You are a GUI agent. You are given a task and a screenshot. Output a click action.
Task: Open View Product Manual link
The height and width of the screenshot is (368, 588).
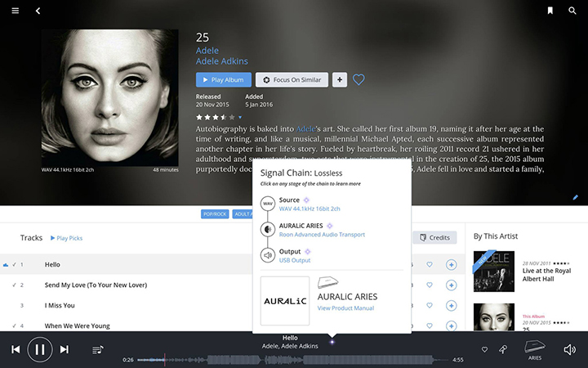(345, 308)
